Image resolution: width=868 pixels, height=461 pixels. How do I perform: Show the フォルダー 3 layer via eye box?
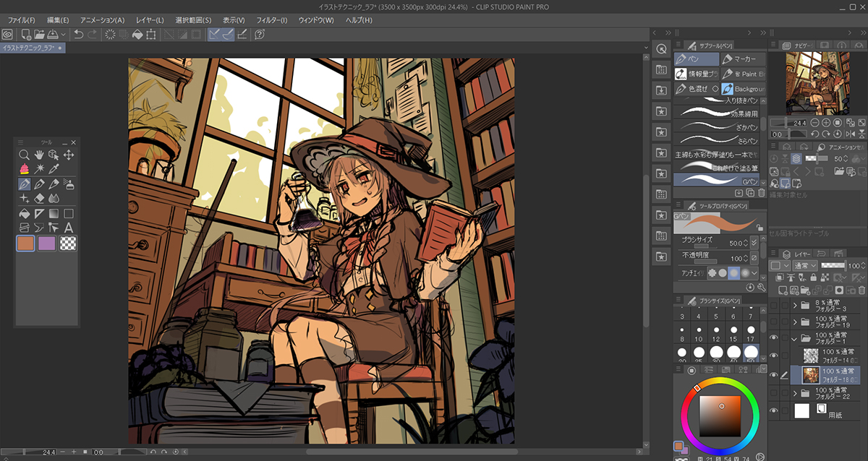click(774, 306)
